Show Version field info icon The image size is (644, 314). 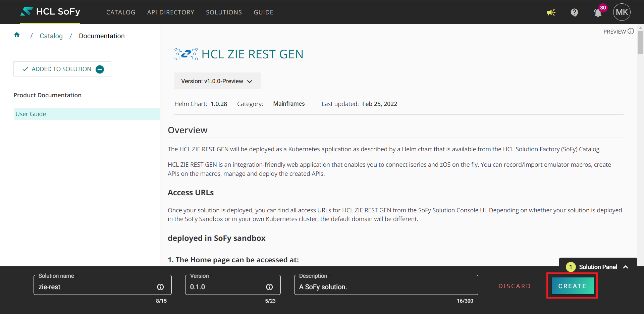coord(269,287)
